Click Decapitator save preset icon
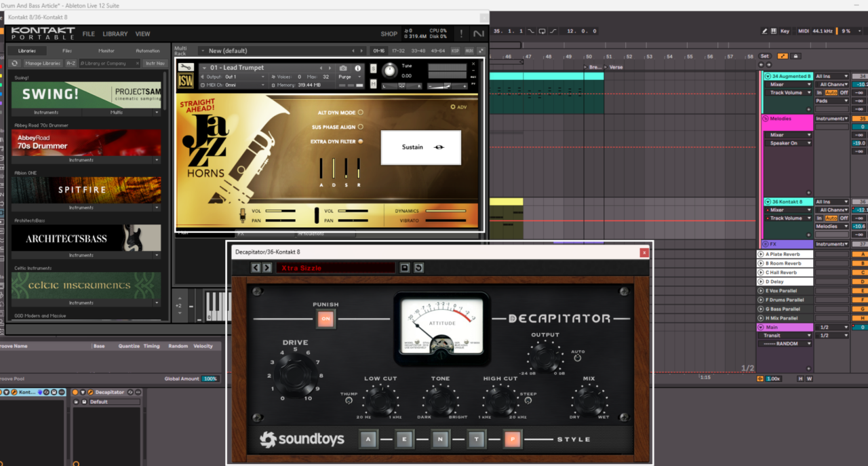The image size is (868, 466). click(x=404, y=268)
